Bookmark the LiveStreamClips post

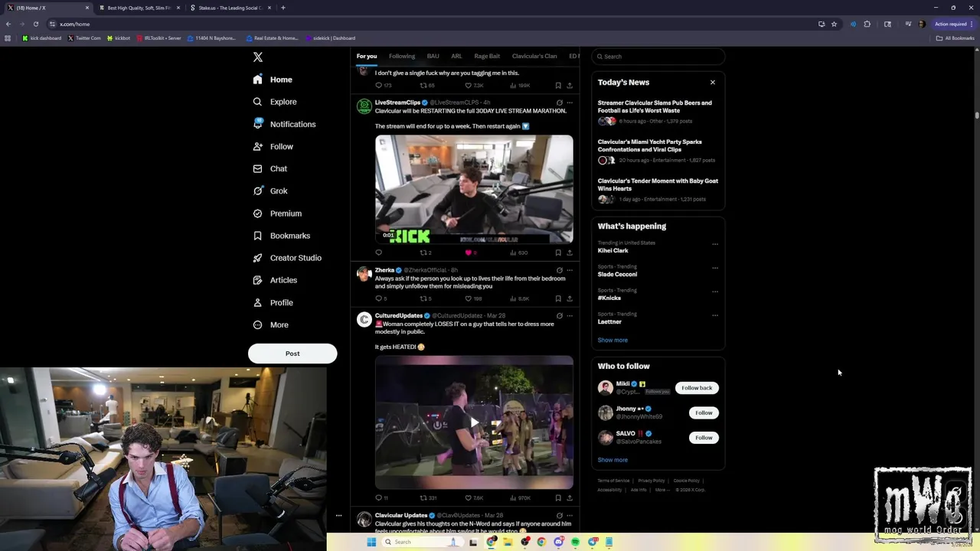[x=558, y=253]
